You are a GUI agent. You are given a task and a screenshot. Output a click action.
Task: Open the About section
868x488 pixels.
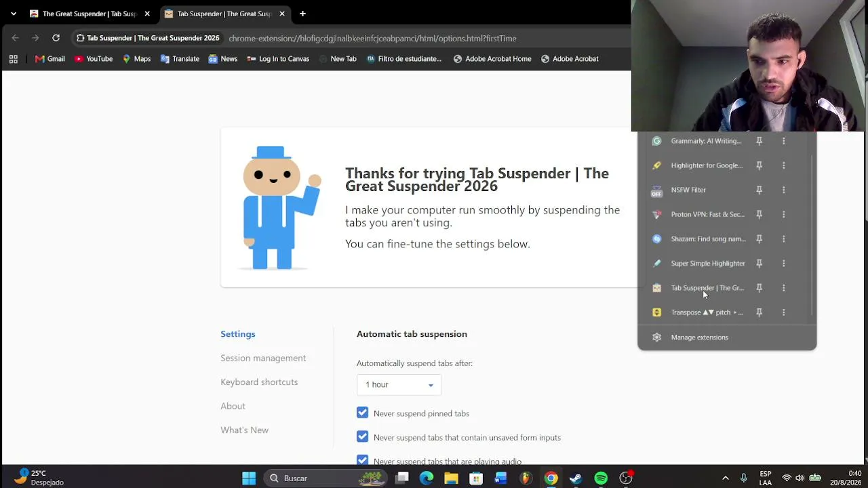[x=233, y=406]
